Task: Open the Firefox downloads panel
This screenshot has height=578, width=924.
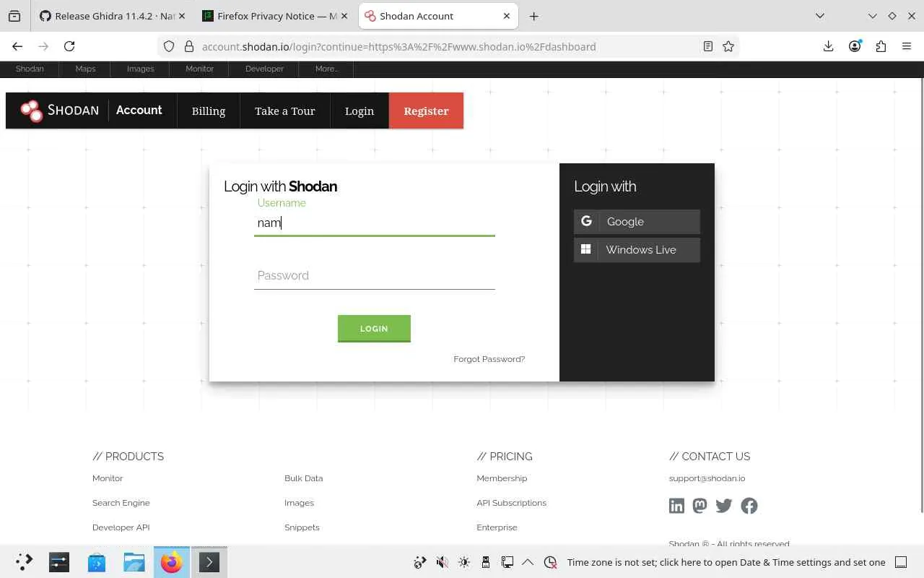Action: tap(828, 46)
